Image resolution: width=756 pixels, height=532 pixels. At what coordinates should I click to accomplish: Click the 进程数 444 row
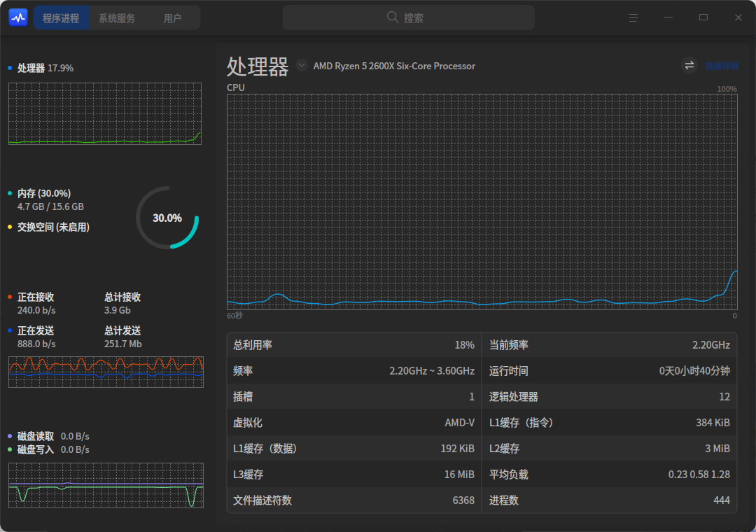[610, 500]
